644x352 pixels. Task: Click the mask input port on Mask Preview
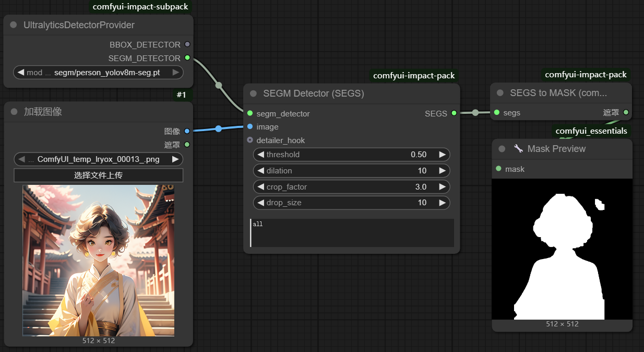[x=498, y=169]
